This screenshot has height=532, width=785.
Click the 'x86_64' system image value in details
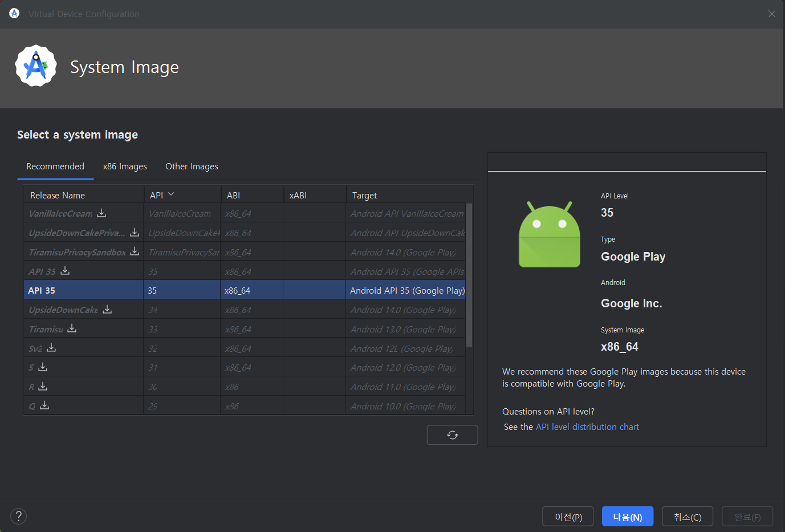point(620,347)
